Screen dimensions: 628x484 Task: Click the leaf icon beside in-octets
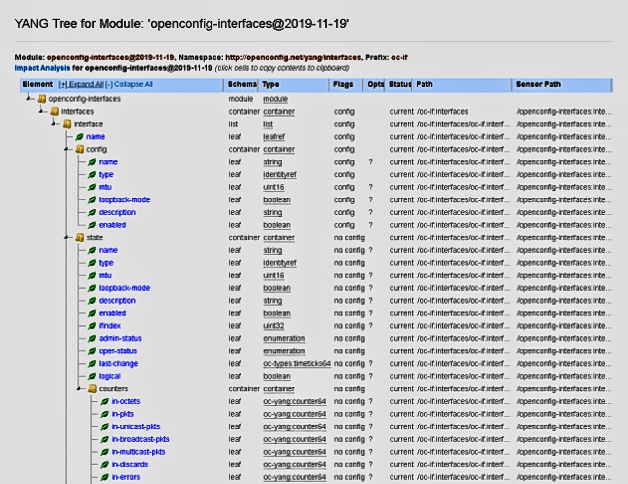click(x=104, y=401)
